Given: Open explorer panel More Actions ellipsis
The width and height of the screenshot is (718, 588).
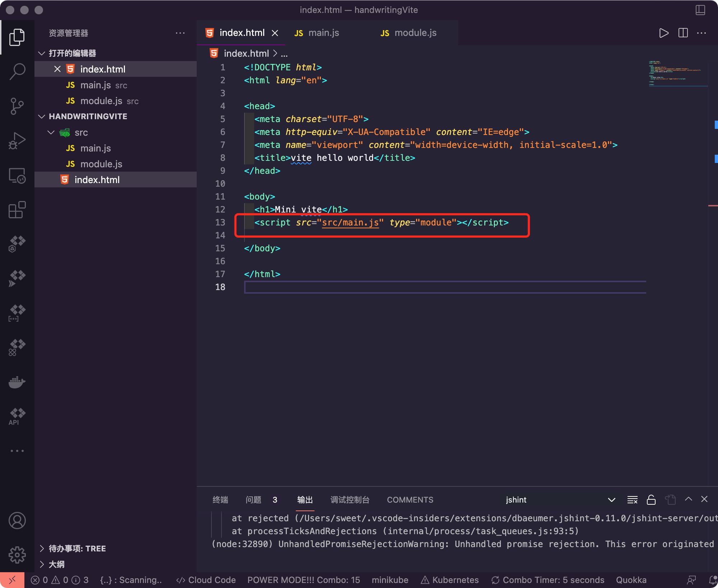Looking at the screenshot, I should [180, 33].
